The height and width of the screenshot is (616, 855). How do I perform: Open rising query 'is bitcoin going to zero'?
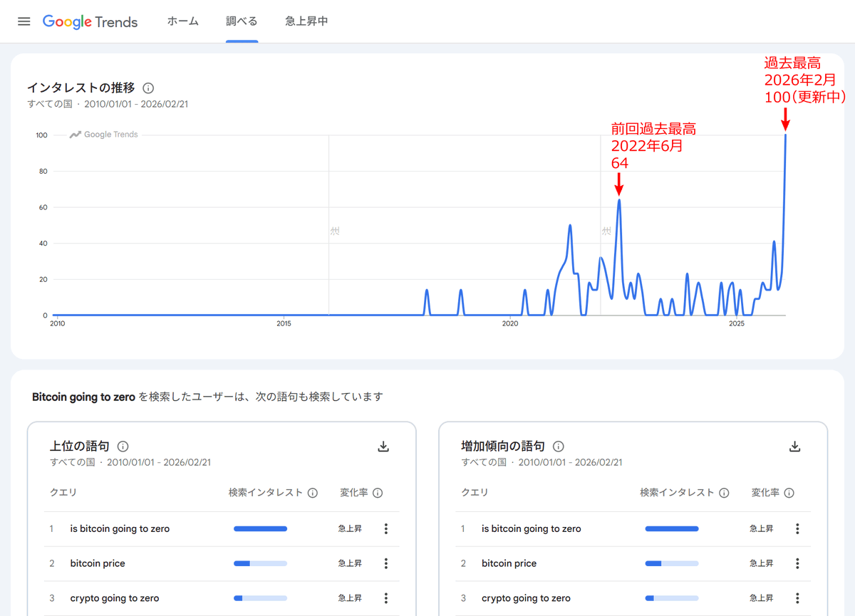[532, 528]
